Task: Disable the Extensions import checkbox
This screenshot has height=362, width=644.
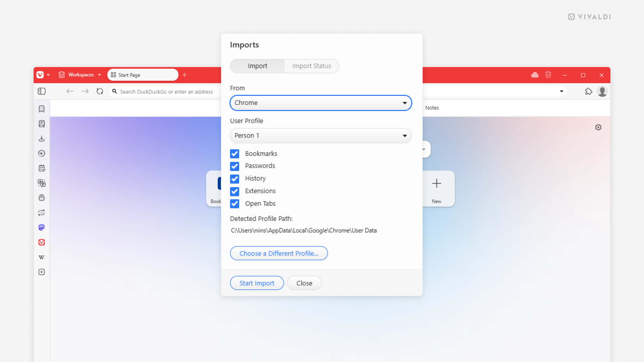Action: (234, 191)
